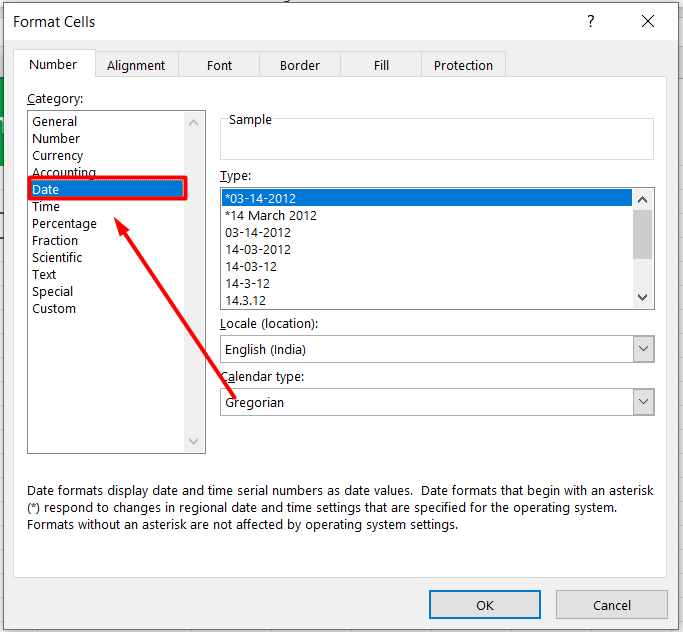Click the Category list scroll down arrow
The width and height of the screenshot is (683, 632).
pos(194,441)
